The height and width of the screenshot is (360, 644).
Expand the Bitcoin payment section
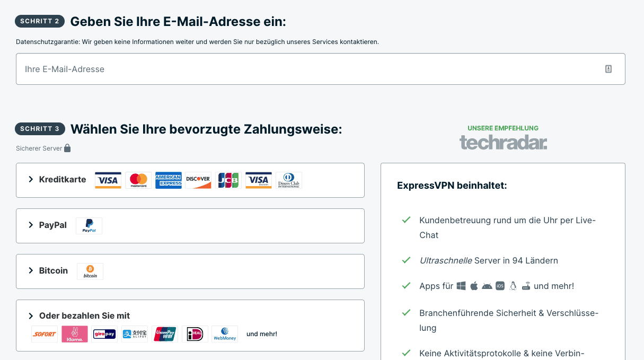coord(190,271)
